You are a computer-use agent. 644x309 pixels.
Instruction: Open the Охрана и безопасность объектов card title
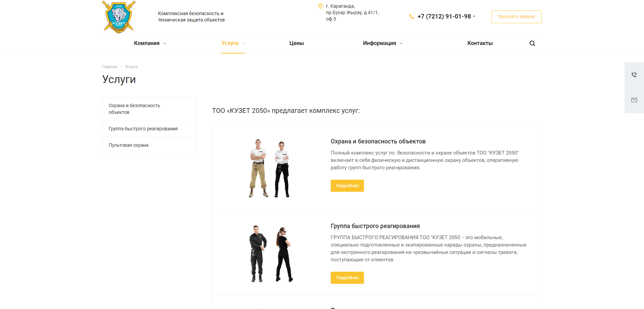click(378, 141)
